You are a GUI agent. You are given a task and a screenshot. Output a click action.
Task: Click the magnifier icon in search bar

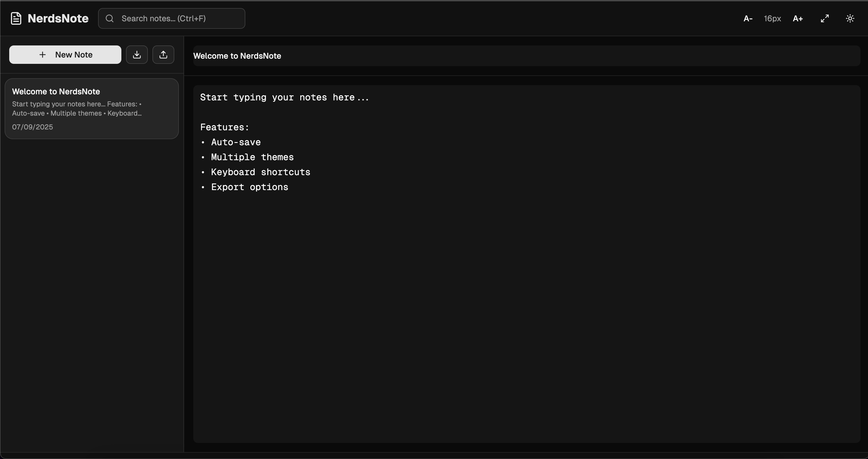point(110,18)
